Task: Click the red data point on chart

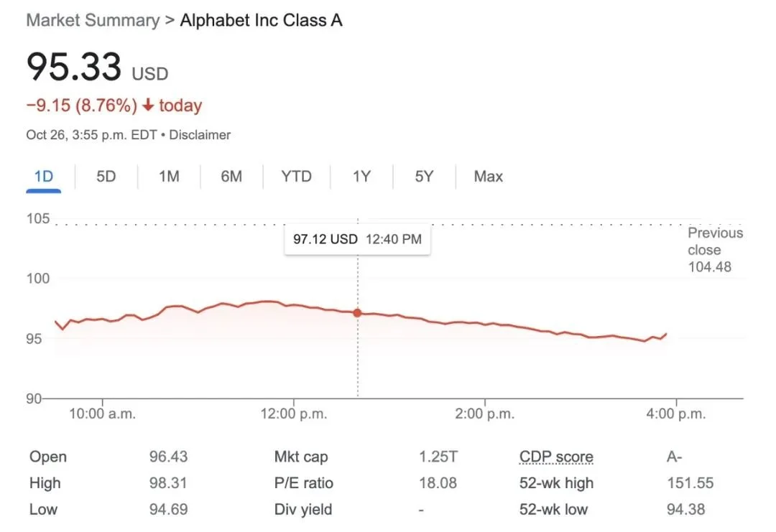Action: (x=357, y=313)
